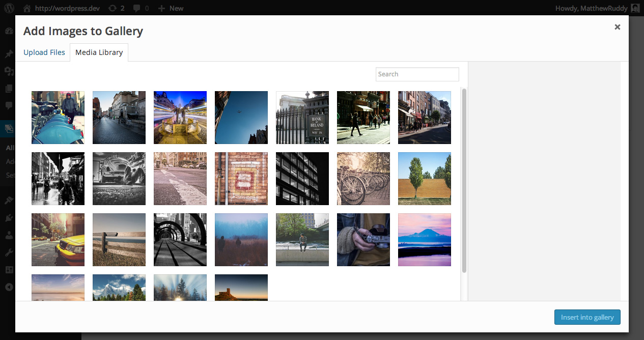This screenshot has width=644, height=340.
Task: Select the sepia parked bicycles thumbnail
Action: click(363, 179)
